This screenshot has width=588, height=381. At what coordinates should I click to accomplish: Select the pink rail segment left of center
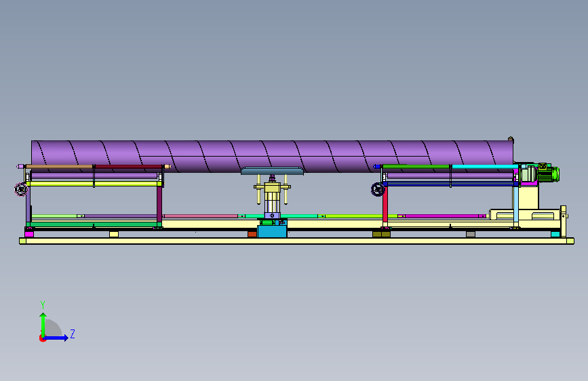(201, 216)
